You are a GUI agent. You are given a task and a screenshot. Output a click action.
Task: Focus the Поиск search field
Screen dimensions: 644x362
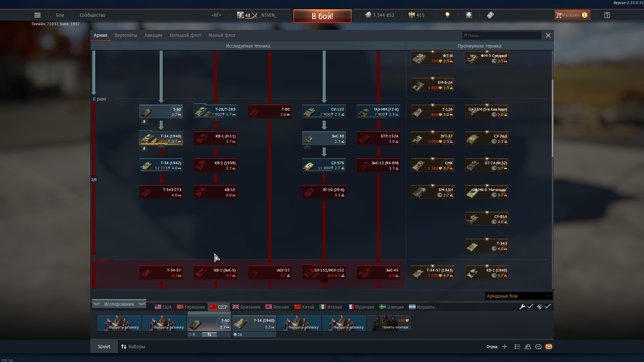click(501, 36)
